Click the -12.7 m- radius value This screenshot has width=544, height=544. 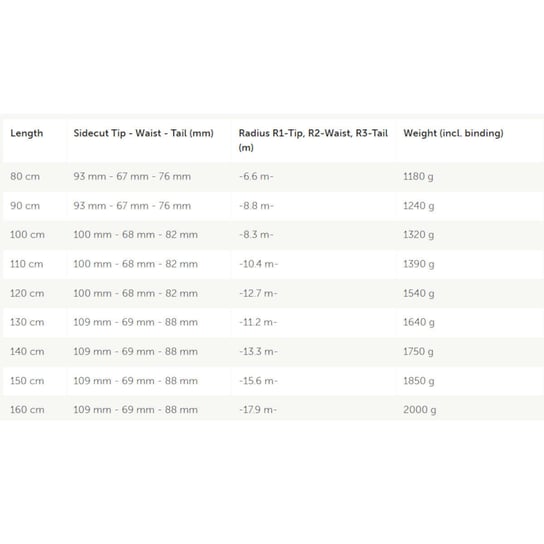258,294
